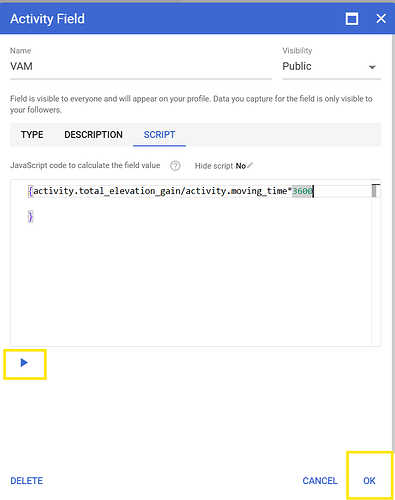
Task: Switch to the DESCRIPTION tab
Action: (93, 135)
